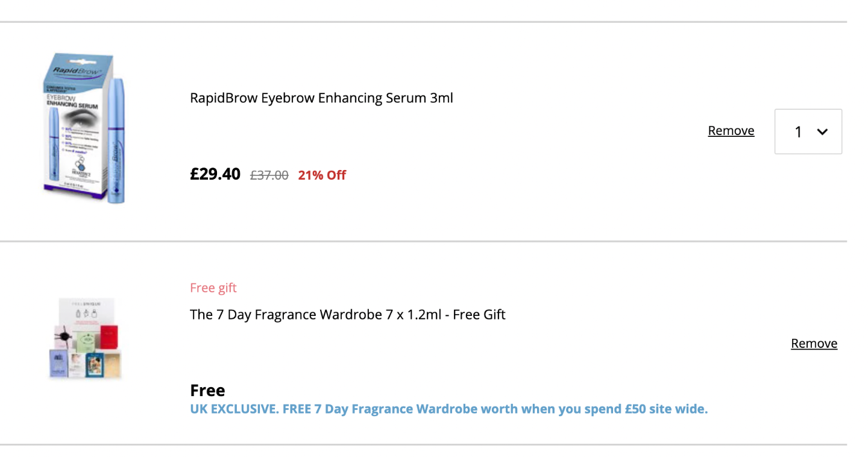Remove the 7 Day Fragrance Wardrobe gift

click(x=814, y=344)
